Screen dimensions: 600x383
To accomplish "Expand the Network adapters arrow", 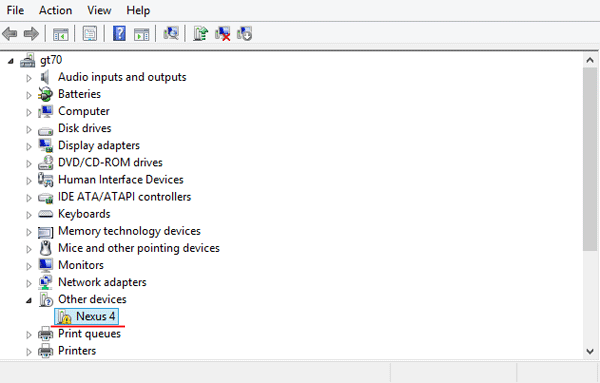I will tap(29, 284).
